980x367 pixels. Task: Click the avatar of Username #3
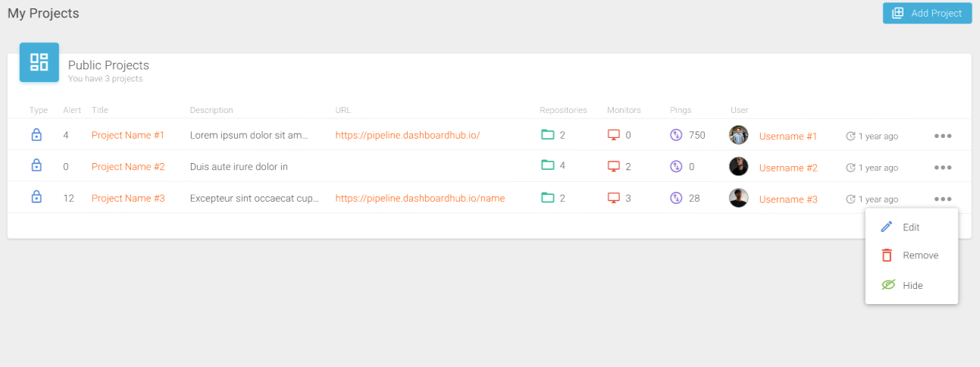(x=738, y=198)
